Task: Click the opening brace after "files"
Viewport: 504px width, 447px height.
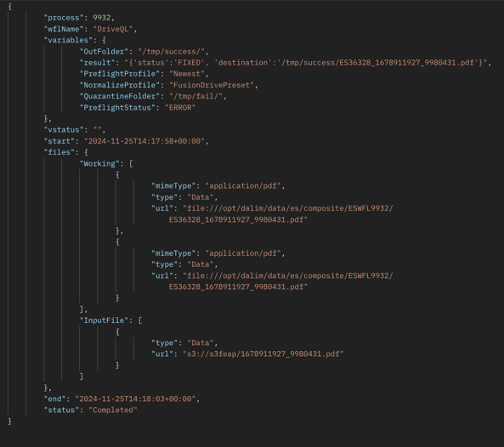Action: pyautogui.click(x=86, y=152)
